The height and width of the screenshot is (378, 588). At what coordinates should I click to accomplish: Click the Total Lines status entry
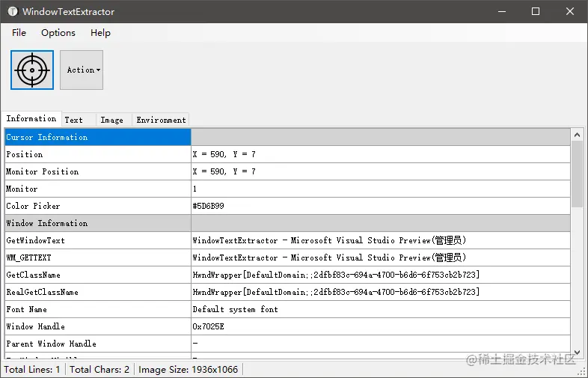pos(32,369)
